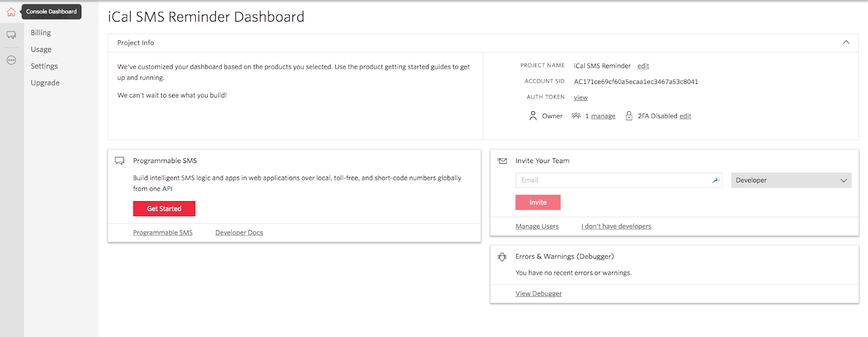
Task: Open Upgrade in the sidebar
Action: coord(45,83)
